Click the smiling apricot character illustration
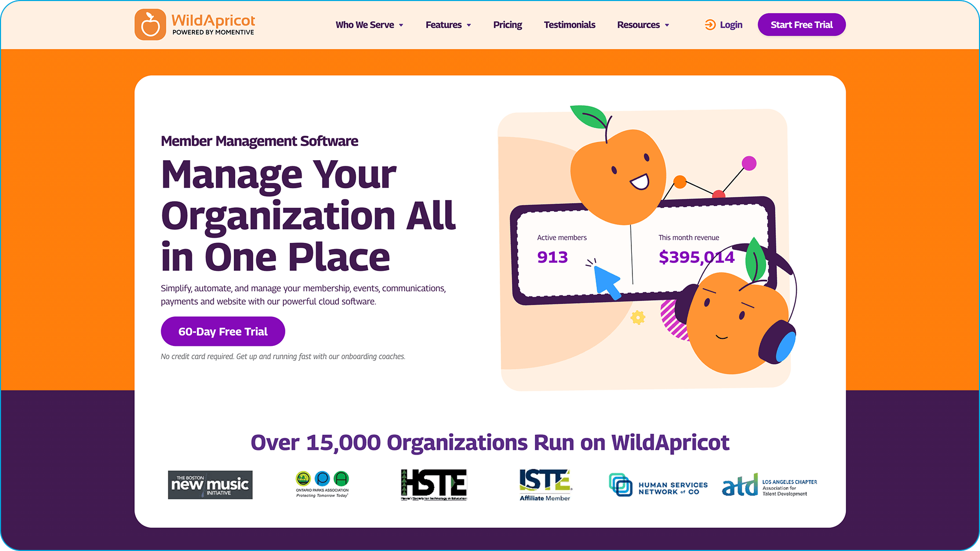The image size is (980, 551). click(x=619, y=176)
